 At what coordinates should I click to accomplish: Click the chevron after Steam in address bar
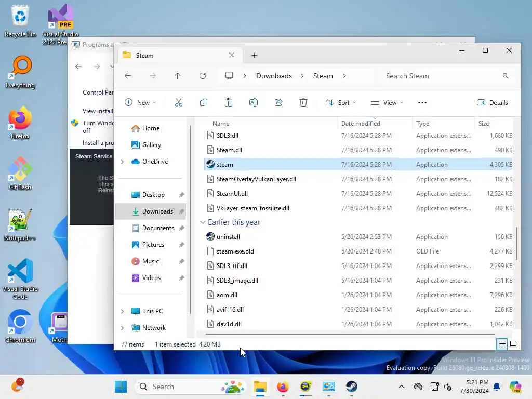pyautogui.click(x=344, y=76)
